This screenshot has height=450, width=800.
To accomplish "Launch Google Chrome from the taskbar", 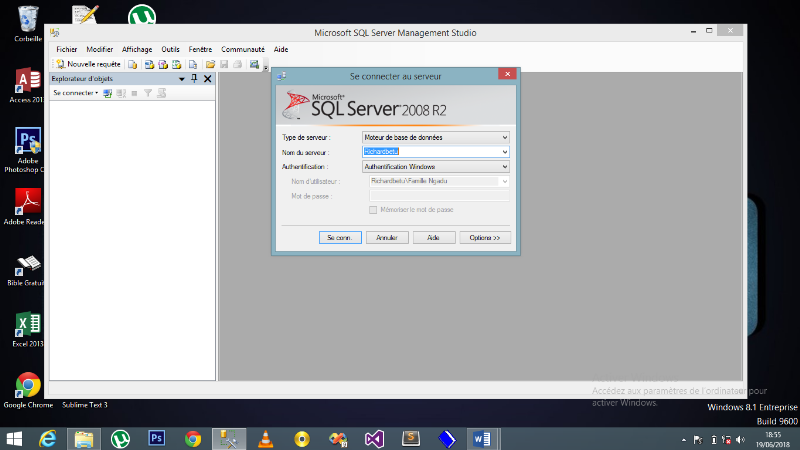I will click(193, 438).
